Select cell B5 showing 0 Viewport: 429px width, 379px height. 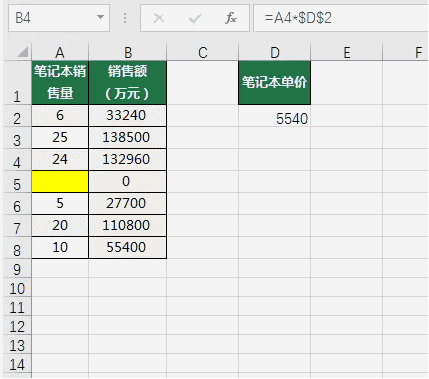(x=128, y=182)
